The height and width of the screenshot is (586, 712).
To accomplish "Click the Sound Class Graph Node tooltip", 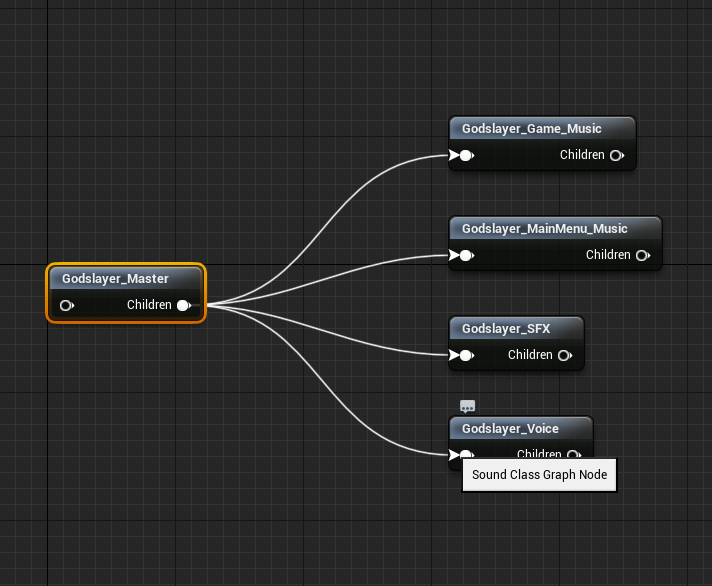I will tap(539, 475).
